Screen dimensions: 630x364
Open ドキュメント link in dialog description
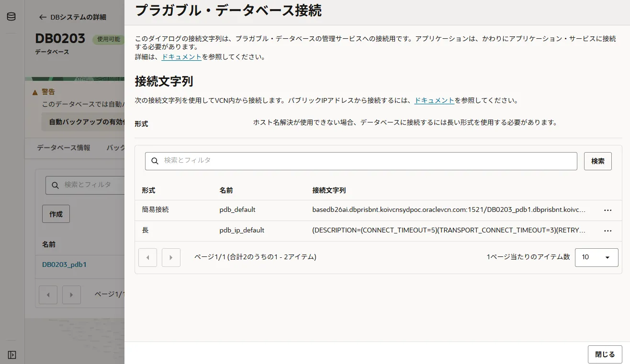point(181,57)
